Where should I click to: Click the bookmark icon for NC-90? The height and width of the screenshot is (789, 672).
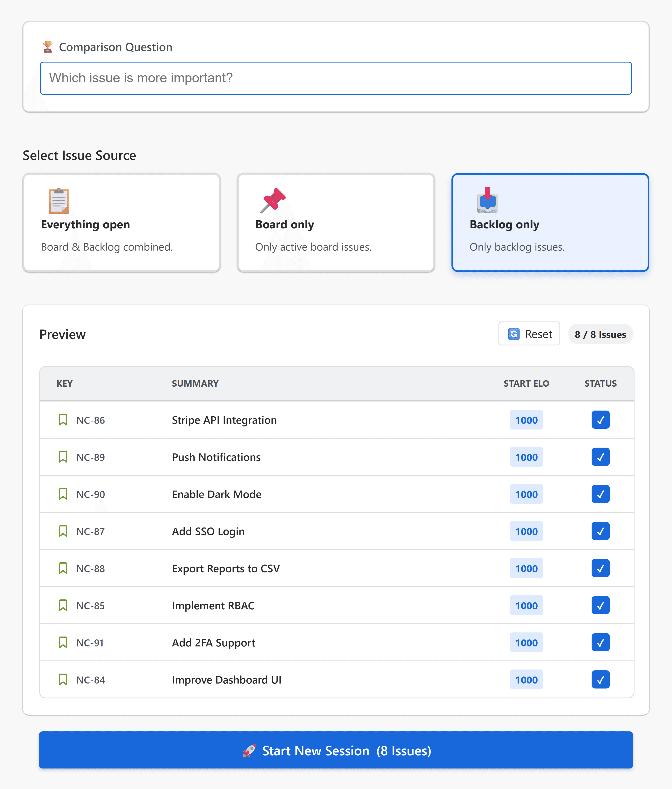click(63, 494)
